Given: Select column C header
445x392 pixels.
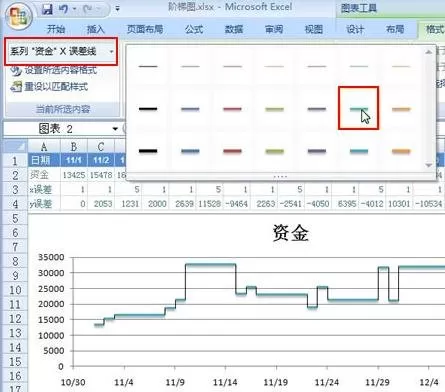Looking at the screenshot, I should pyautogui.click(x=101, y=146).
